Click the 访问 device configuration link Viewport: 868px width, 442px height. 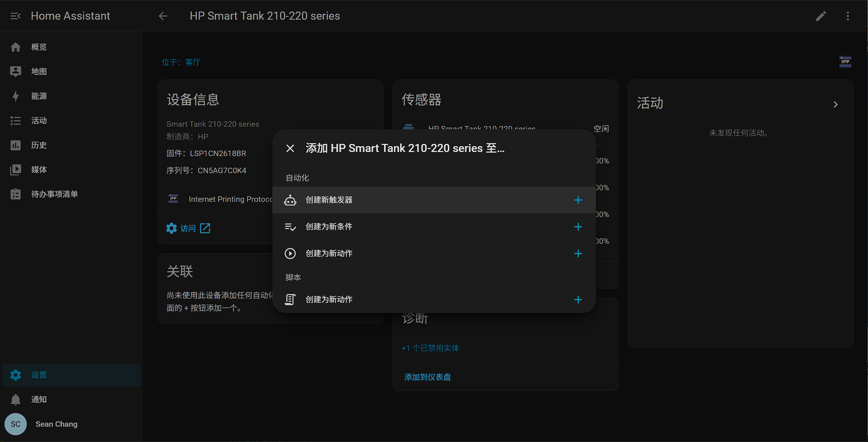[x=188, y=228]
